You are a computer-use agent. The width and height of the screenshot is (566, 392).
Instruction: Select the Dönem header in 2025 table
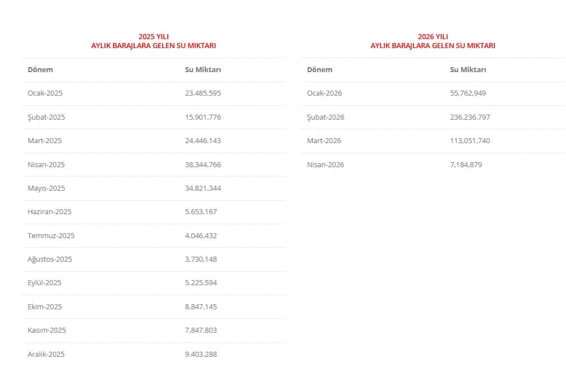(40, 70)
